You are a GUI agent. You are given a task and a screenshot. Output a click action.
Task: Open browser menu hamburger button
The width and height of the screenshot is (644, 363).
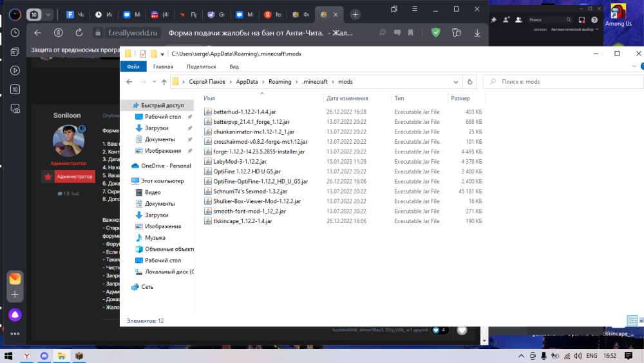(415, 9)
